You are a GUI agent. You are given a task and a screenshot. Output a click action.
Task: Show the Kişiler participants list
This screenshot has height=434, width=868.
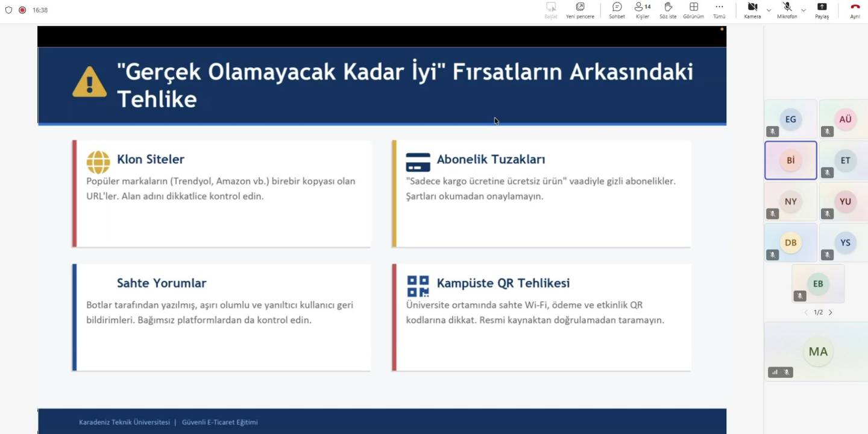click(x=643, y=10)
